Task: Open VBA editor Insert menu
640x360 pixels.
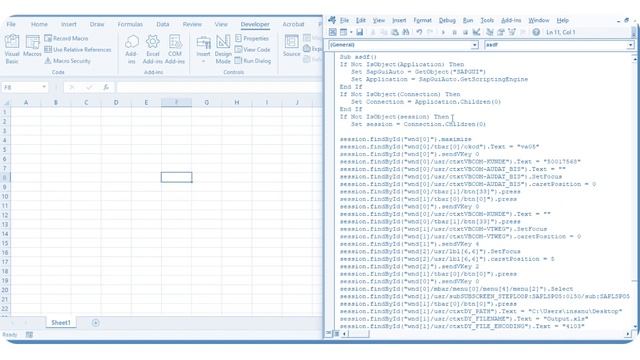Action: 399,20
